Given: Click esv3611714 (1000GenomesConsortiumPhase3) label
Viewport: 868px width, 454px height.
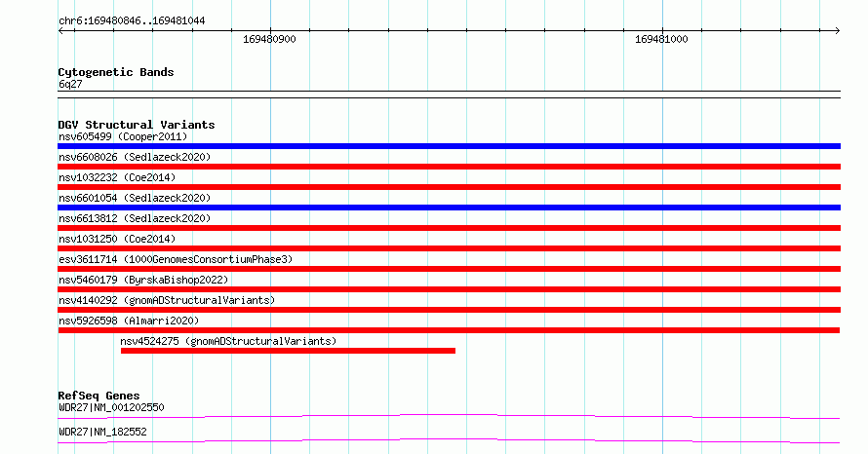Looking at the screenshot, I should tap(176, 259).
